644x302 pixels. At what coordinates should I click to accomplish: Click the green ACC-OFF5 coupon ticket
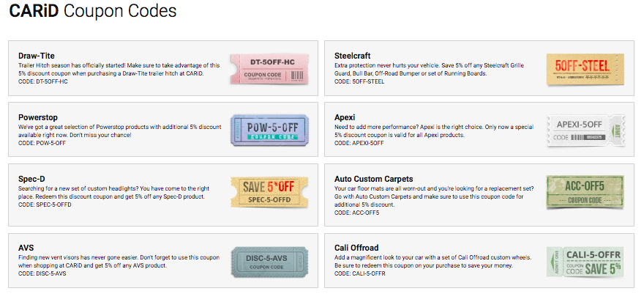[583, 192]
